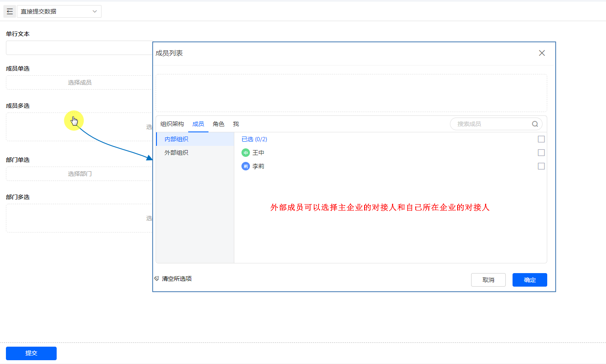Close the 成员列表 dialog with X

tap(542, 53)
